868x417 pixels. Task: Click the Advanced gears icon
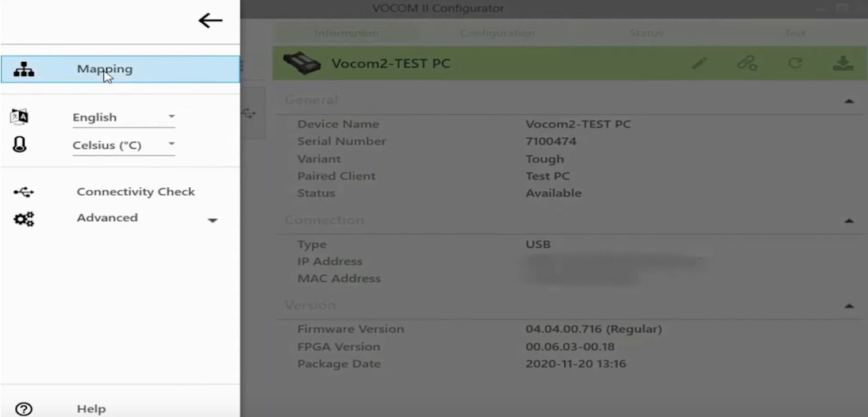click(24, 219)
